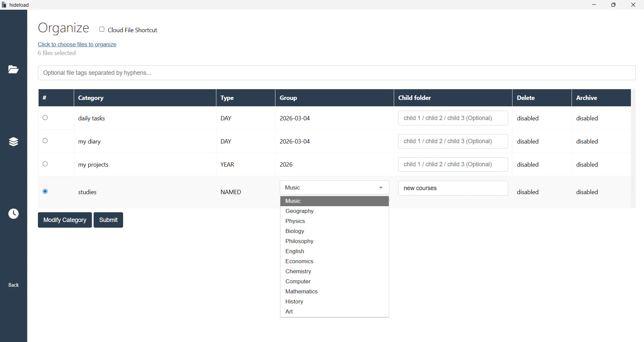Collapse the Music group dropdown
The width and height of the screenshot is (644, 342).
point(334,188)
